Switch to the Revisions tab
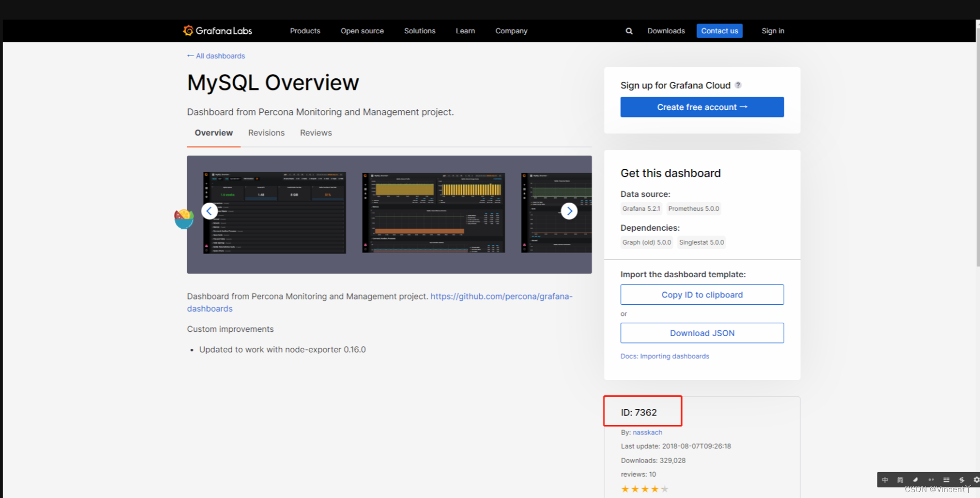The image size is (980, 498). (x=266, y=133)
